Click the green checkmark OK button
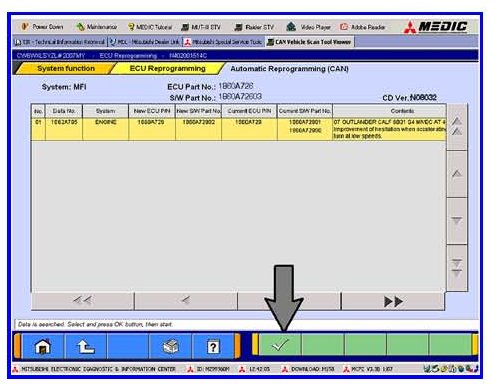This screenshot has width=493, height=385. [280, 345]
